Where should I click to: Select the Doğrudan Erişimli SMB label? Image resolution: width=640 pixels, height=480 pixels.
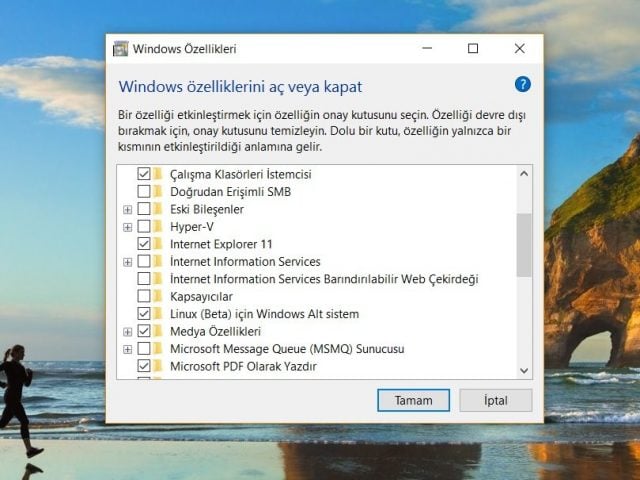tap(230, 192)
